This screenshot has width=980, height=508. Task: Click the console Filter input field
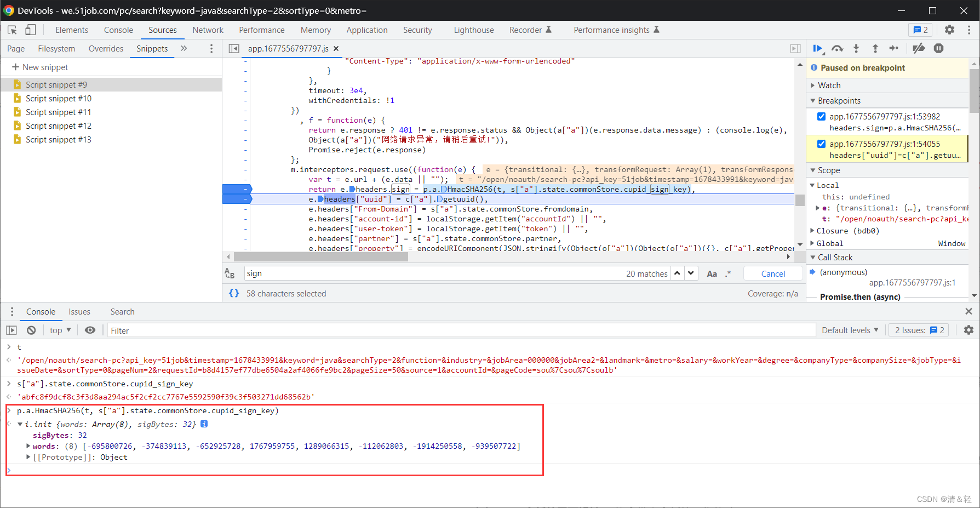pos(460,330)
